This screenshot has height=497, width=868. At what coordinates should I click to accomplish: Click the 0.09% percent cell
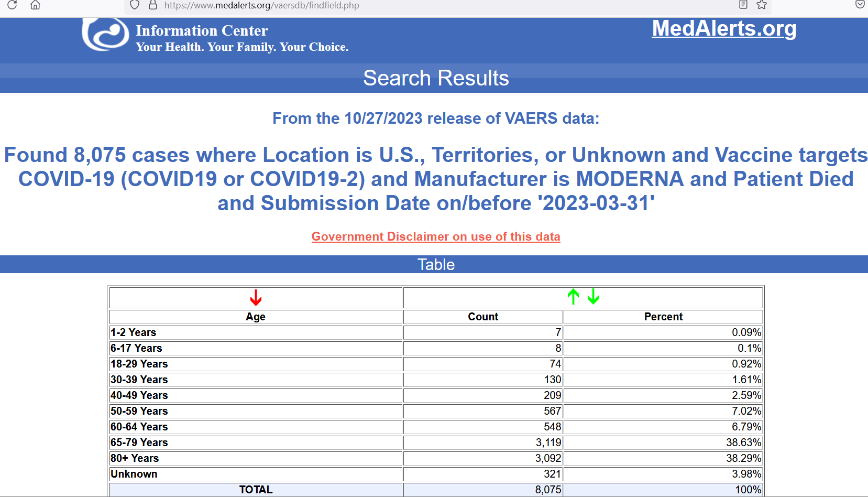pos(663,332)
